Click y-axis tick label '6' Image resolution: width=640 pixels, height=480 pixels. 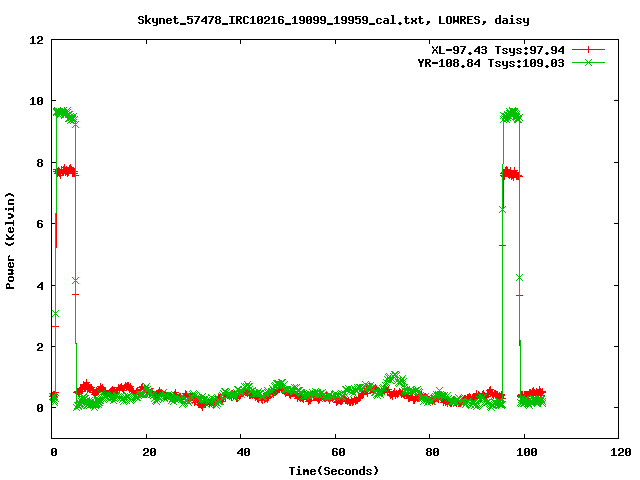pyautogui.click(x=40, y=224)
